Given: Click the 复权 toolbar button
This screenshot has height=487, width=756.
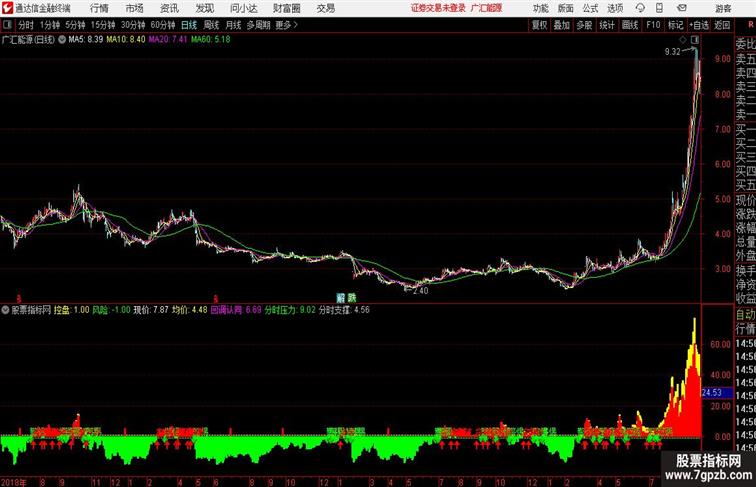Looking at the screenshot, I should pos(540,25).
